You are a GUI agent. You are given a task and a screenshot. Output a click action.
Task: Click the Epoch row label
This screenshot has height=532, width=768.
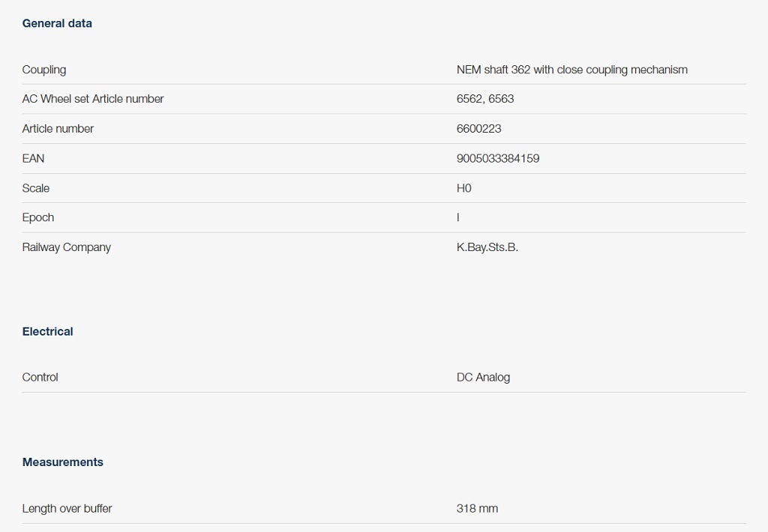coord(38,218)
